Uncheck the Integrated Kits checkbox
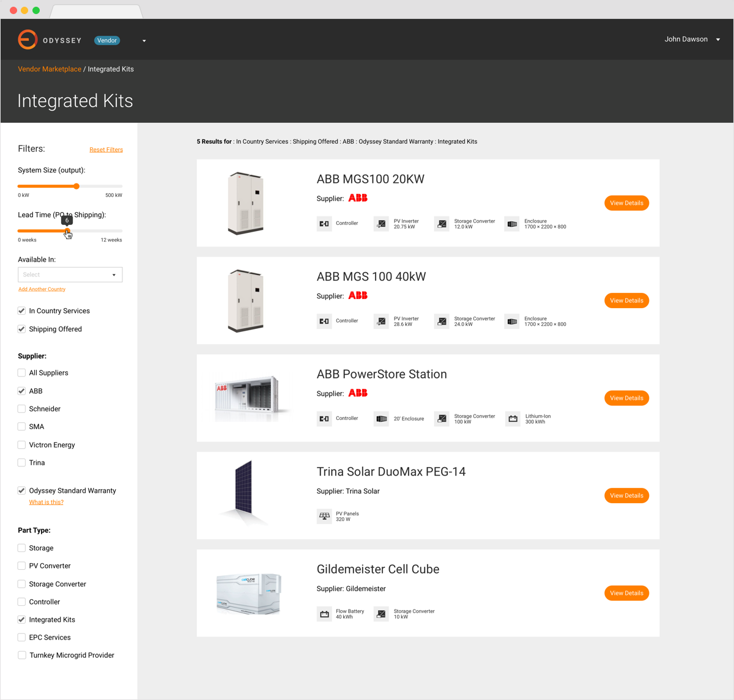Viewport: 734px width, 700px height. click(x=22, y=620)
